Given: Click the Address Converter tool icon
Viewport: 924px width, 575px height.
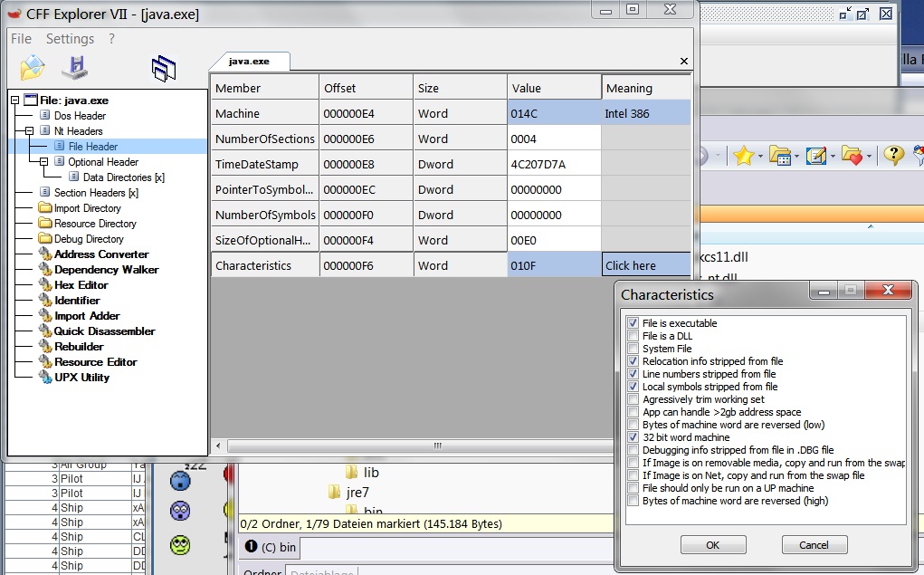Looking at the screenshot, I should click(x=45, y=254).
